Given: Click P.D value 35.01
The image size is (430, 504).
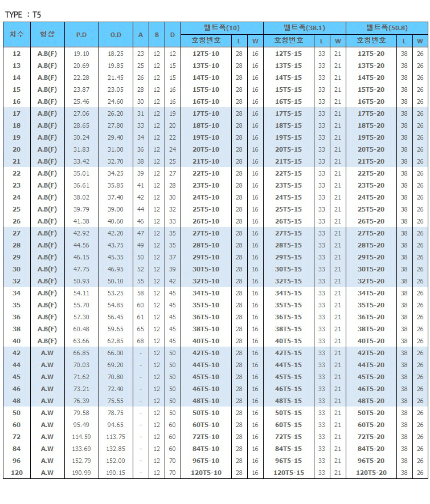Looking at the screenshot, I should click(81, 173).
